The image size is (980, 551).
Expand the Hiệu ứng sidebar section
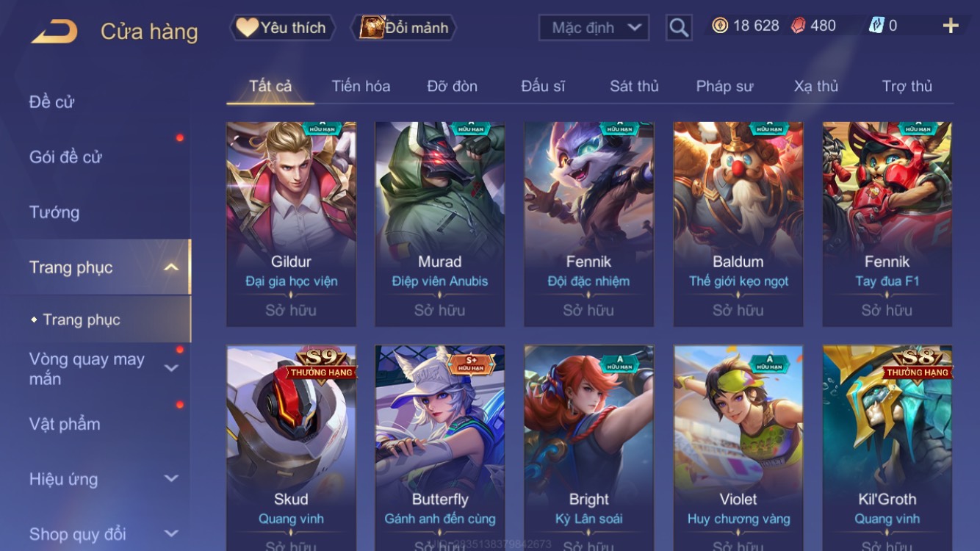coord(171,479)
